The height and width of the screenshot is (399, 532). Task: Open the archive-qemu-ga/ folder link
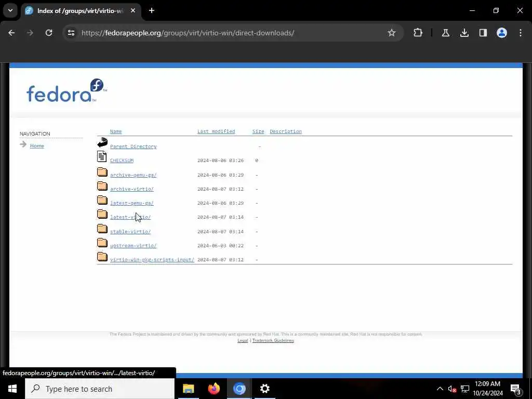click(x=134, y=175)
